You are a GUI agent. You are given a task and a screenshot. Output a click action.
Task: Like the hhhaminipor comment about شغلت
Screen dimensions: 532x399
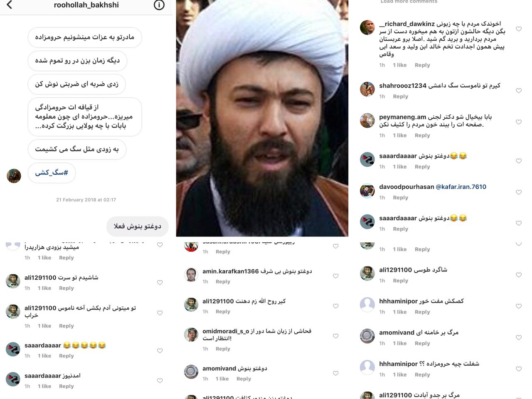point(519,369)
